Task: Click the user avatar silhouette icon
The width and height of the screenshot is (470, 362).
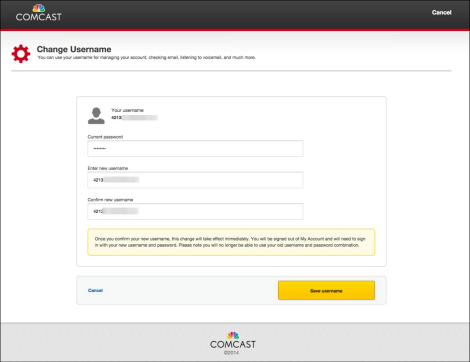Action: tap(96, 116)
